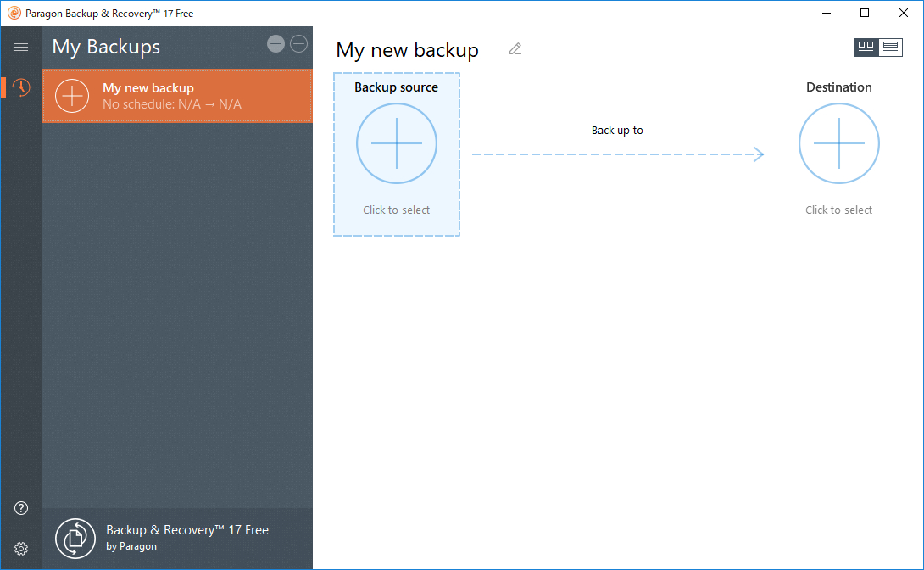Click 'Backup & Recovery 17 Free' product logo icon

[x=75, y=538]
